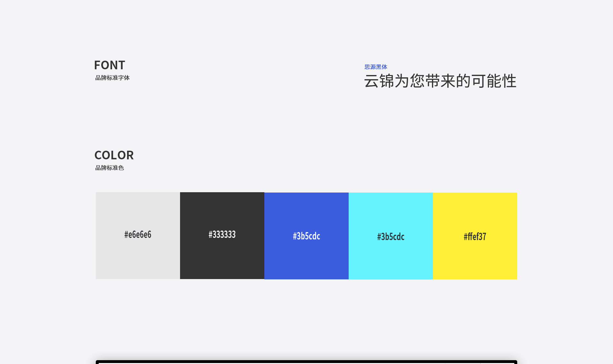
Task: Click the hex label inside the yellow swatch
Action: [x=474, y=236]
